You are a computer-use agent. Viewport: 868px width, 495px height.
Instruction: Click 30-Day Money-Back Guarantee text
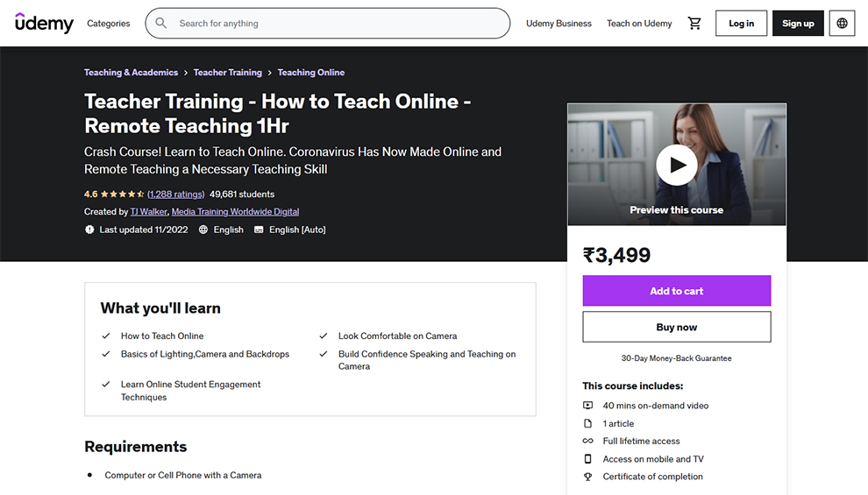(x=677, y=358)
